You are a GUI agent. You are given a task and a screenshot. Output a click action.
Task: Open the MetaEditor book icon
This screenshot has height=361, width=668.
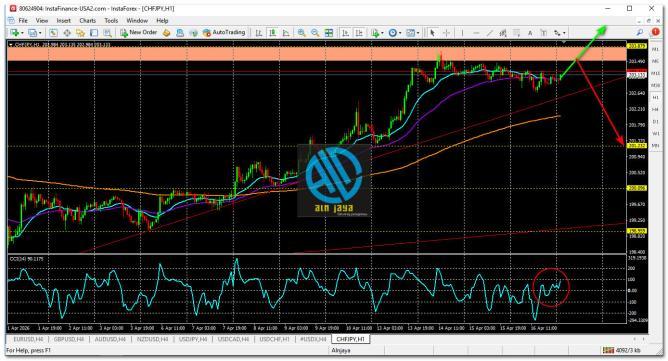click(167, 33)
